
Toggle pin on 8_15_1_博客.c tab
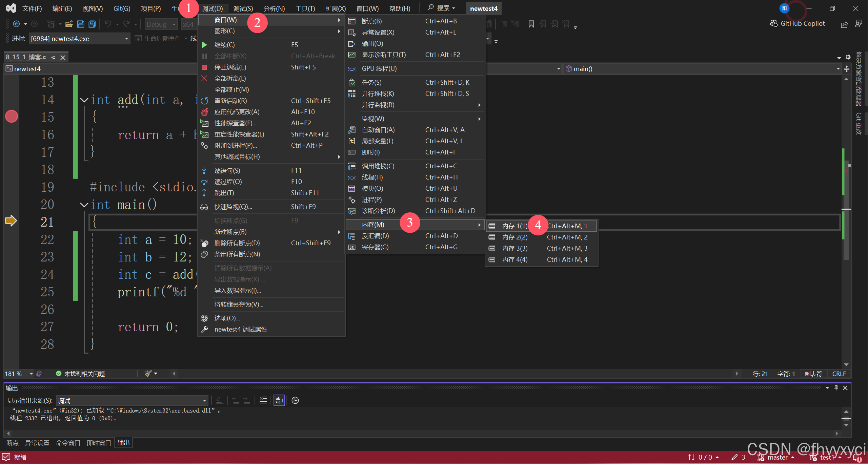[x=53, y=58]
